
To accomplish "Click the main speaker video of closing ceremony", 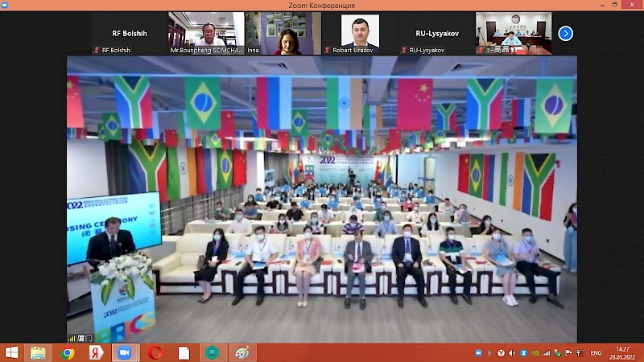I will [322, 199].
